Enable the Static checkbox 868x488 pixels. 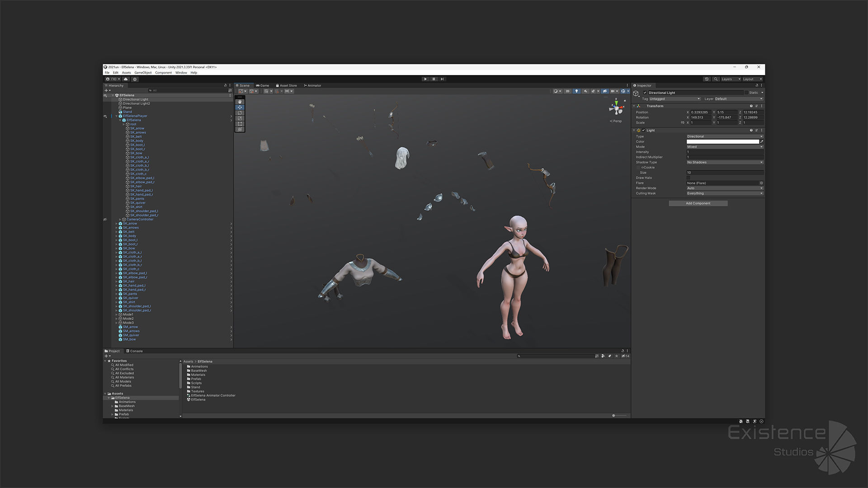(x=746, y=93)
